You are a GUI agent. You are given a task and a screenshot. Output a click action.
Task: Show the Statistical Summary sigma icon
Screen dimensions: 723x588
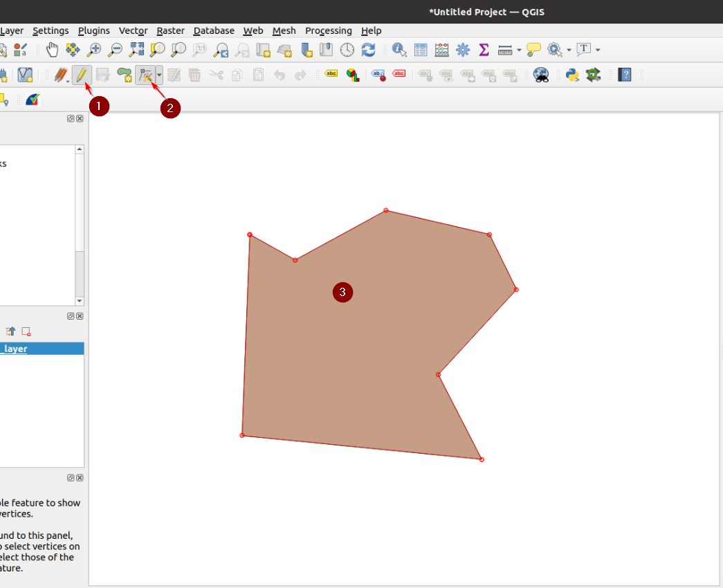coord(484,49)
